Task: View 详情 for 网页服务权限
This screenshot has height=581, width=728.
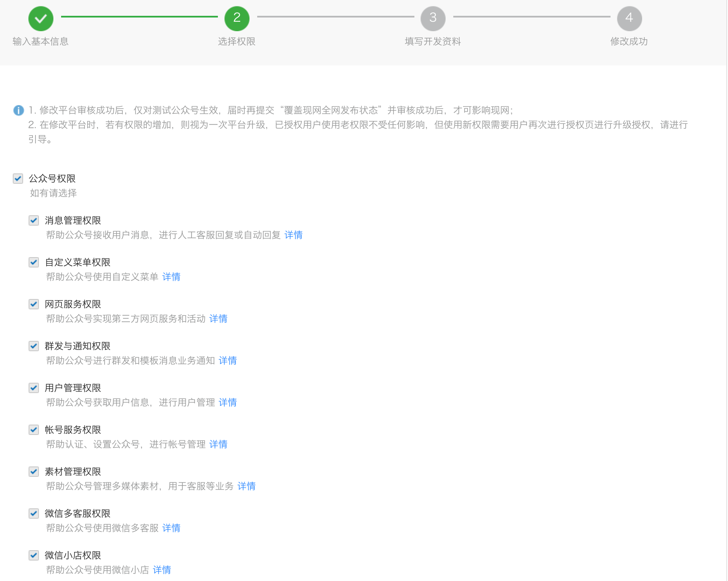Action: point(218,319)
